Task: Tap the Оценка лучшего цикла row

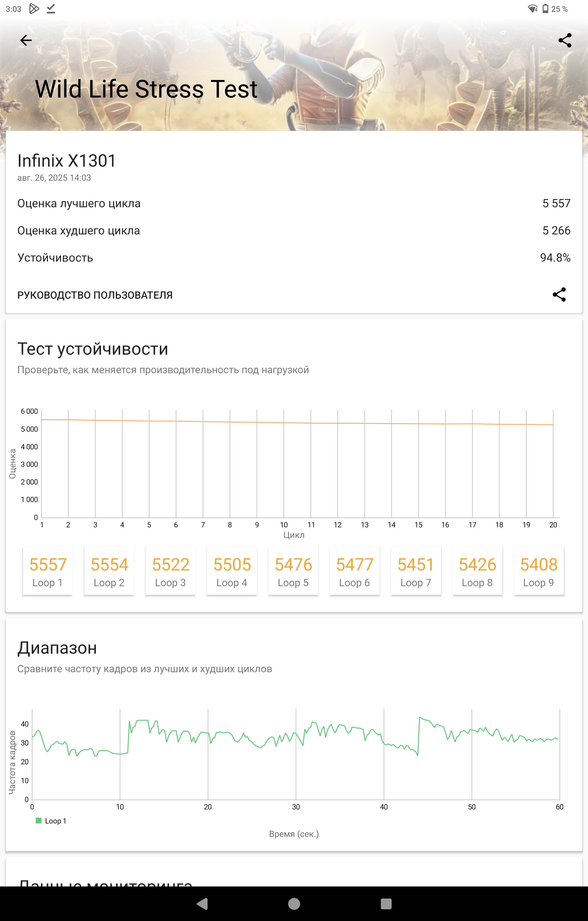Action: click(294, 203)
